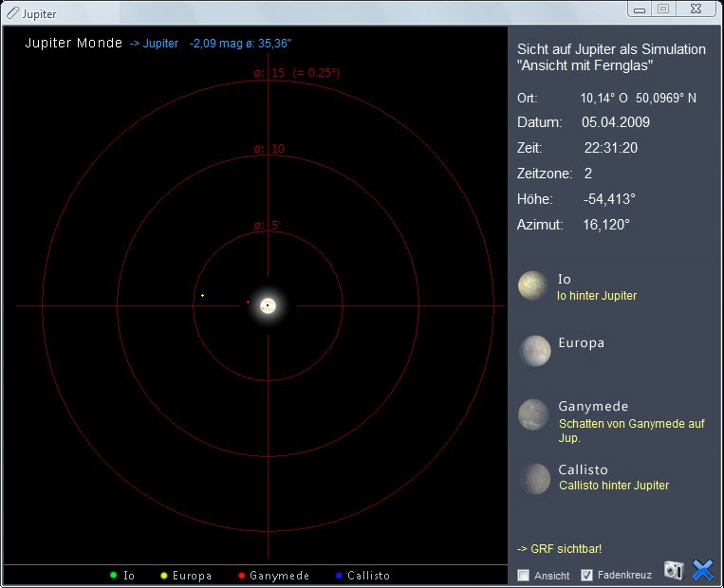Click the yellow Europa legend dot

tap(163, 576)
